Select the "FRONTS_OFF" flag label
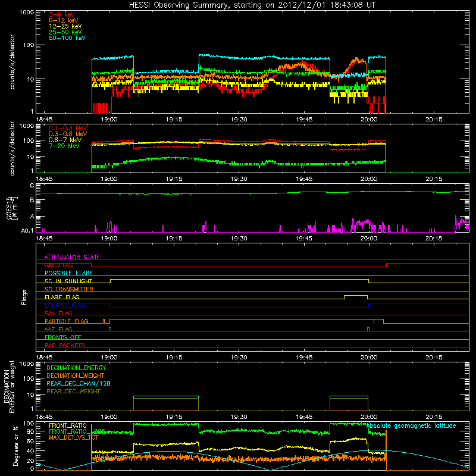This screenshot has width=476, height=476. tap(63, 337)
